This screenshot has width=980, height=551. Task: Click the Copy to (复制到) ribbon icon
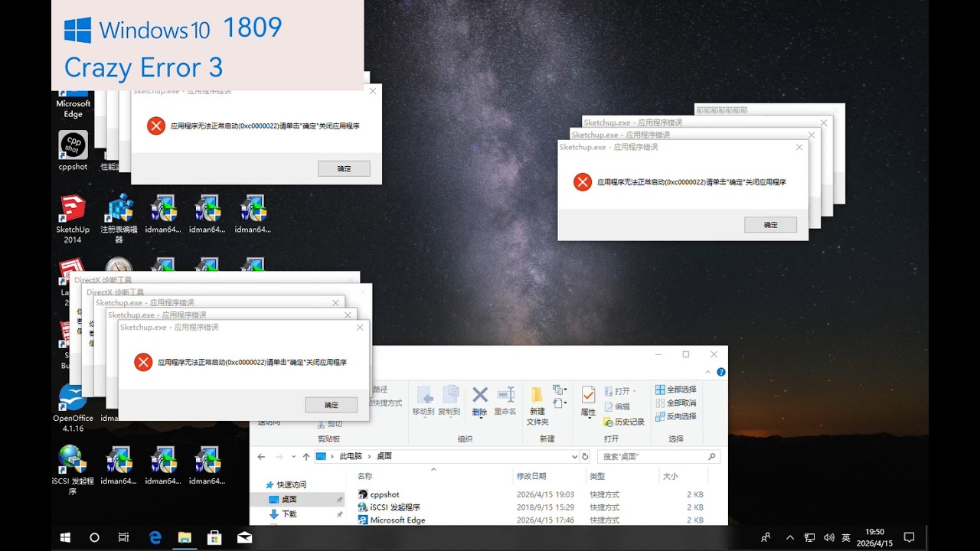click(x=450, y=400)
